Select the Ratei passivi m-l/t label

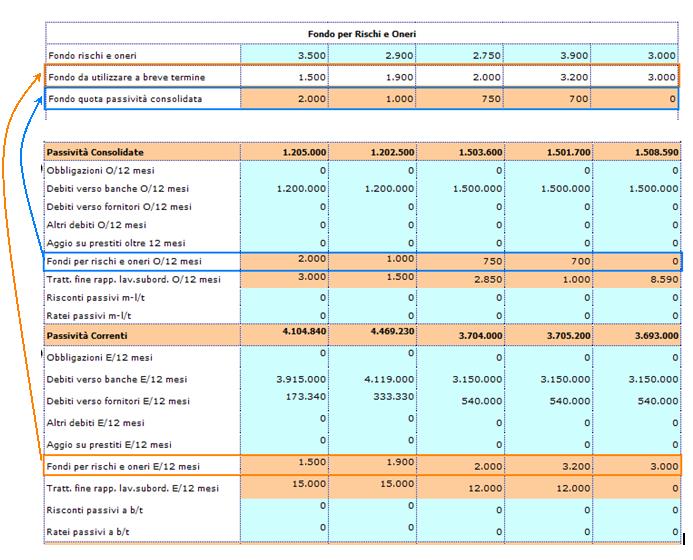[x=89, y=316]
